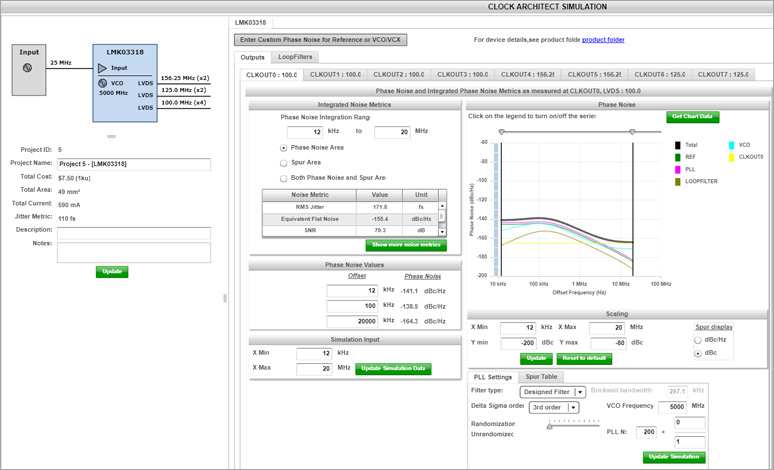
Task: Select the Spur Area radio button
Action: coord(283,162)
